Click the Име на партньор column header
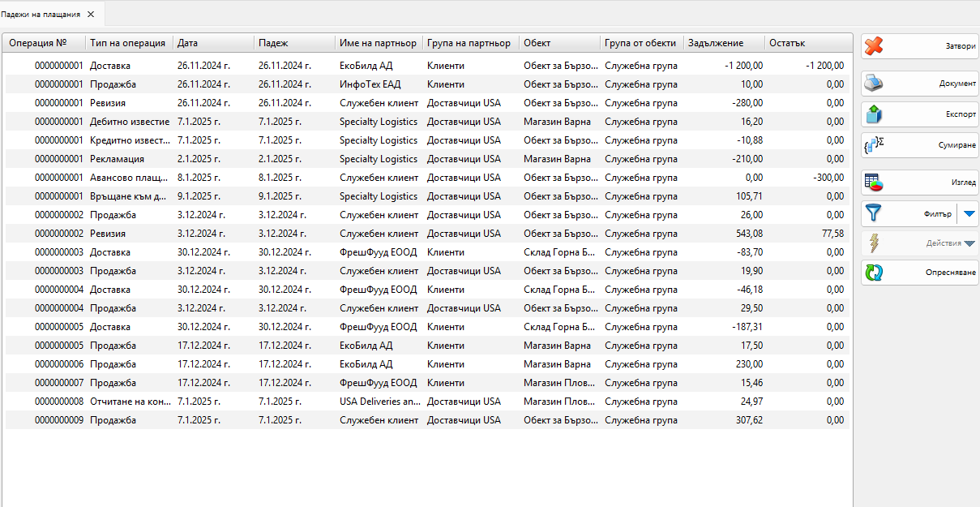Screen dimensions: 980x507 tap(378, 43)
